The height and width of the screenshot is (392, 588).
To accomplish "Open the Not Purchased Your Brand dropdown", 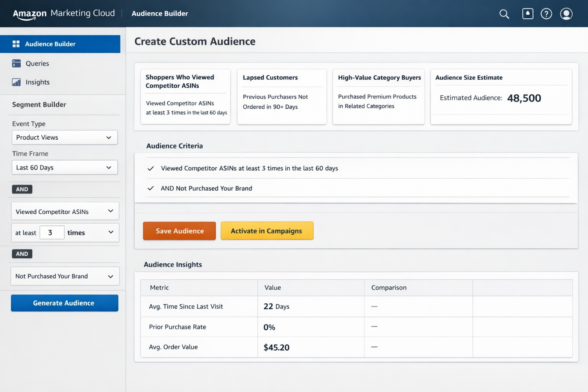I will [x=64, y=276].
